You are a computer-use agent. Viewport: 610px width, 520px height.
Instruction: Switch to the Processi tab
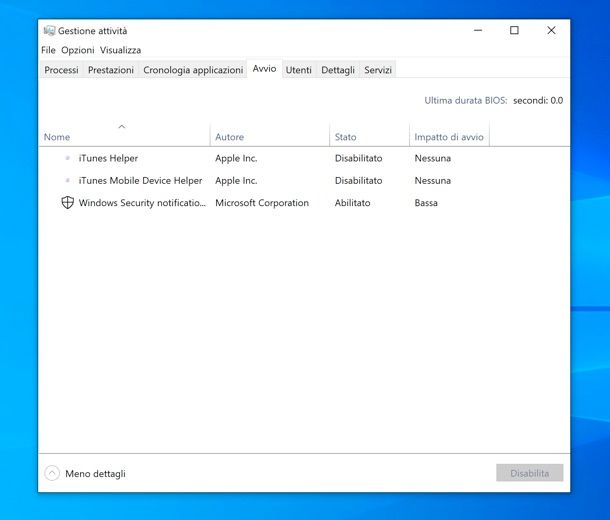[61, 70]
